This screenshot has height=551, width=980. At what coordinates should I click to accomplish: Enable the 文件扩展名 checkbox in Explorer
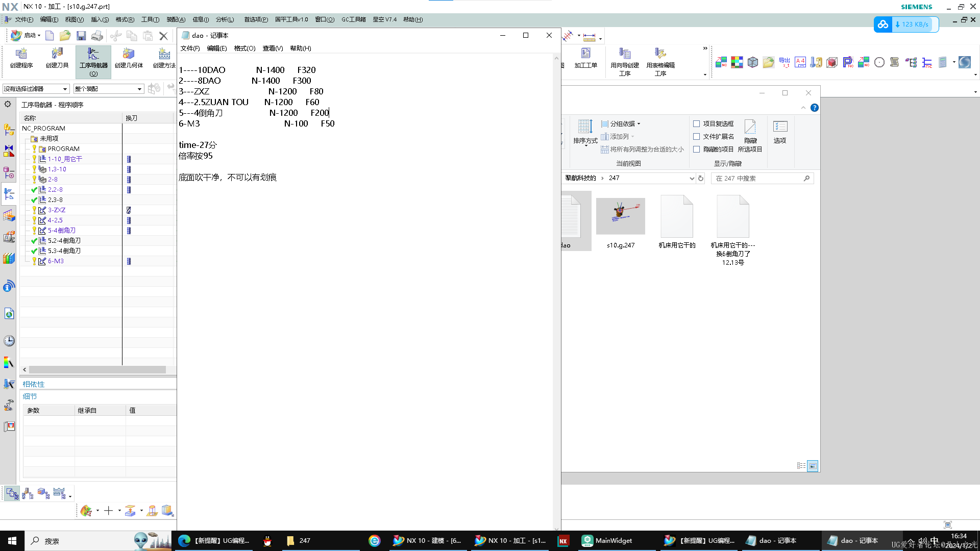696,136
